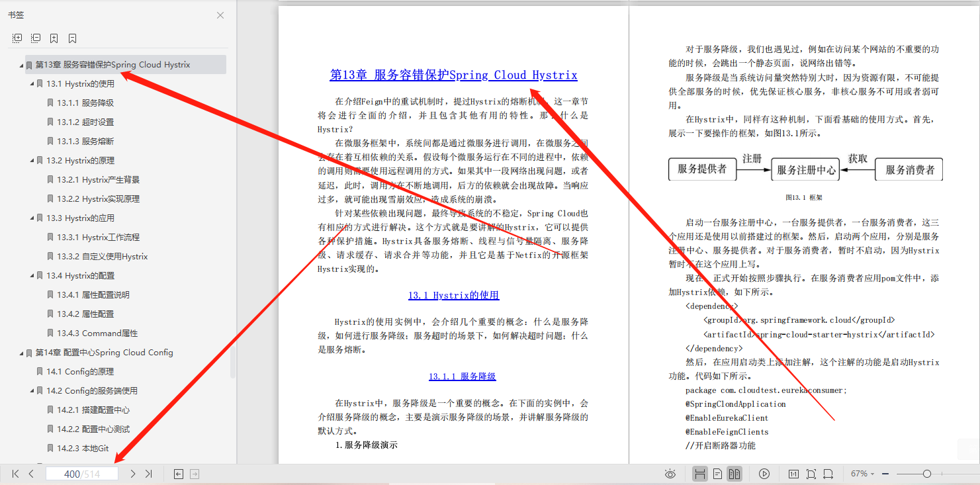The height and width of the screenshot is (485, 980).
Task: Add a new bookmark
Action: pos(54,38)
